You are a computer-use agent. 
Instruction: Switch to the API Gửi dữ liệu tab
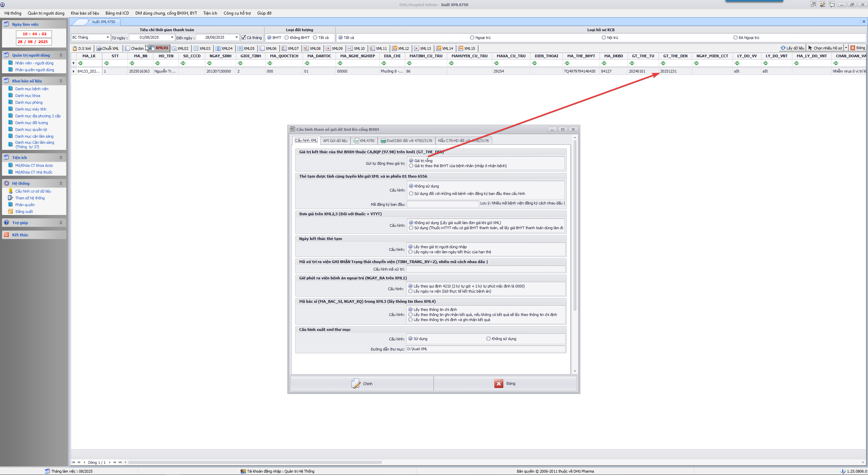[335, 140]
